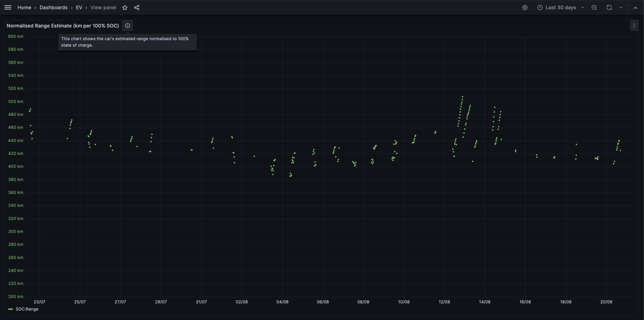Zoom out the time range
This screenshot has height=320, width=644.
[594, 7]
